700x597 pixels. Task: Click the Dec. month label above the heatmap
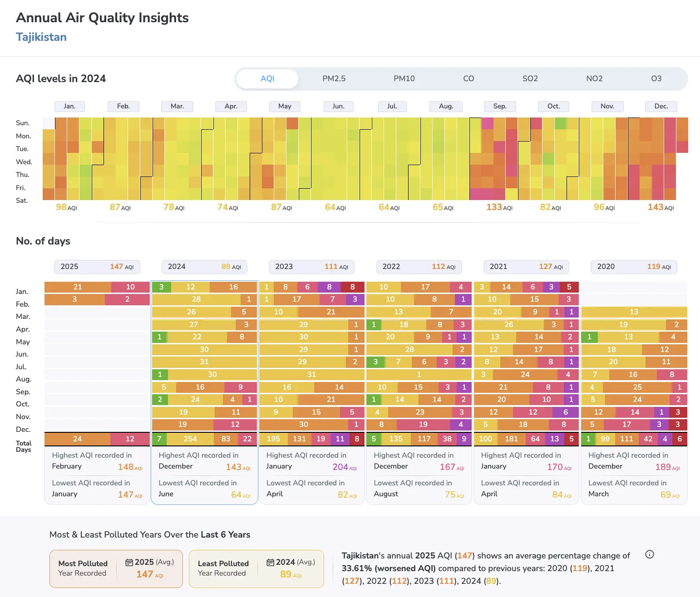coord(661,106)
